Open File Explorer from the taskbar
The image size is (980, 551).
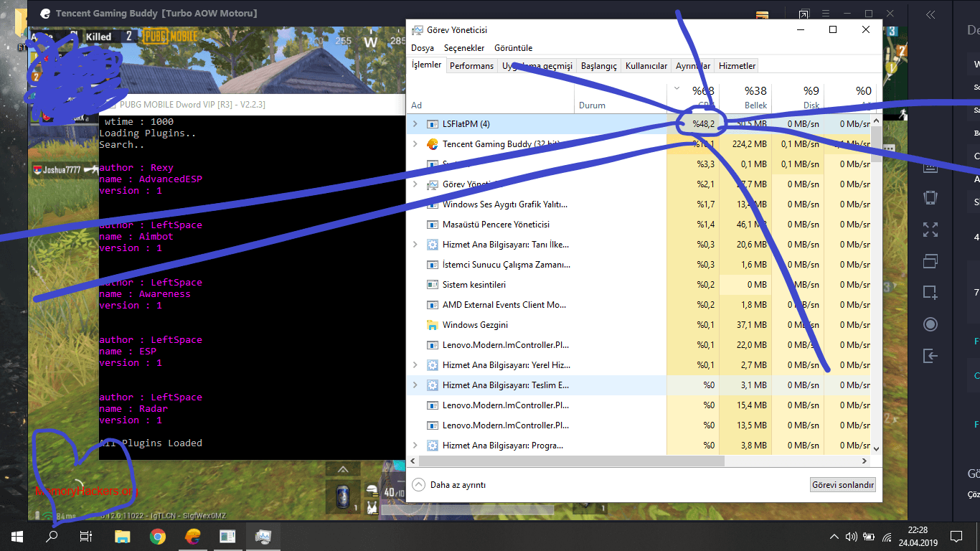[123, 536]
